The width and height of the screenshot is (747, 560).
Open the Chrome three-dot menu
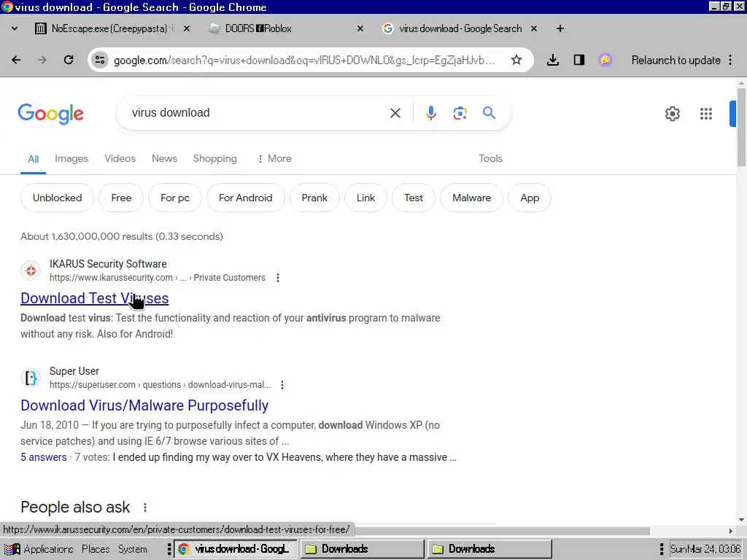730,60
